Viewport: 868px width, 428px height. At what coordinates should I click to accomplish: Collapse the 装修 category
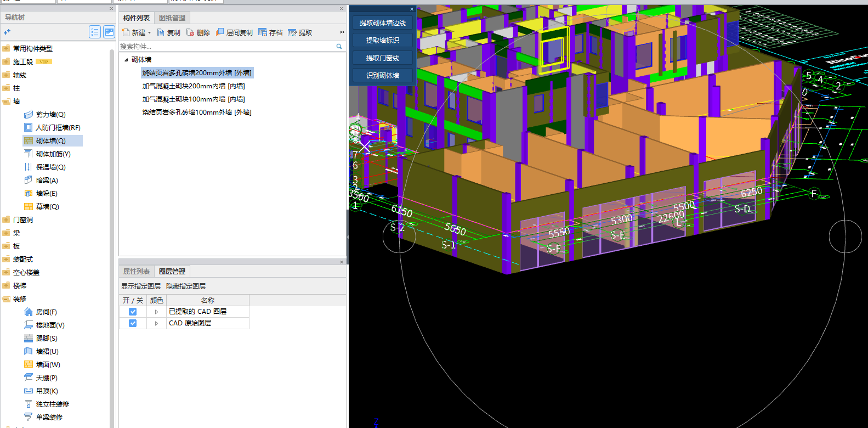tap(6, 299)
